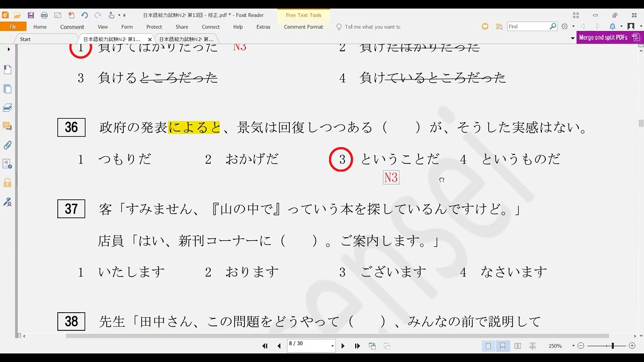Open a file with the folder icon
The width and height of the screenshot is (644, 362).
click(x=17, y=15)
